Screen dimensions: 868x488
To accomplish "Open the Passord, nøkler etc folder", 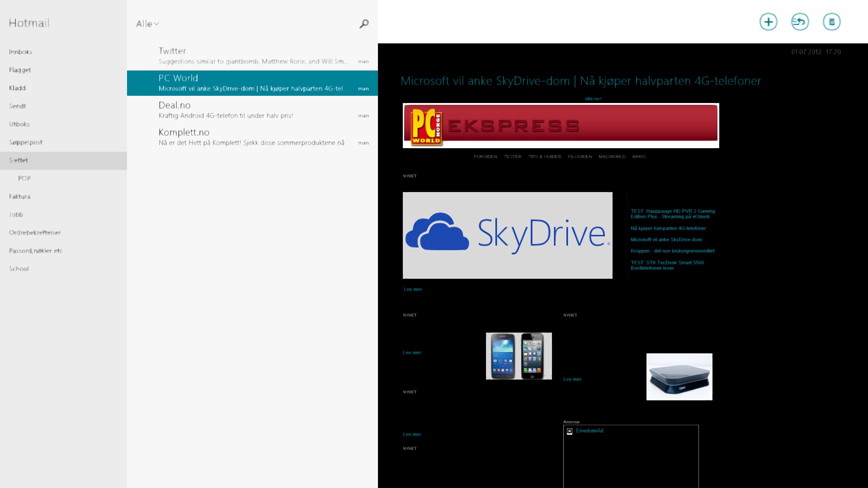I will pyautogui.click(x=63, y=251).
